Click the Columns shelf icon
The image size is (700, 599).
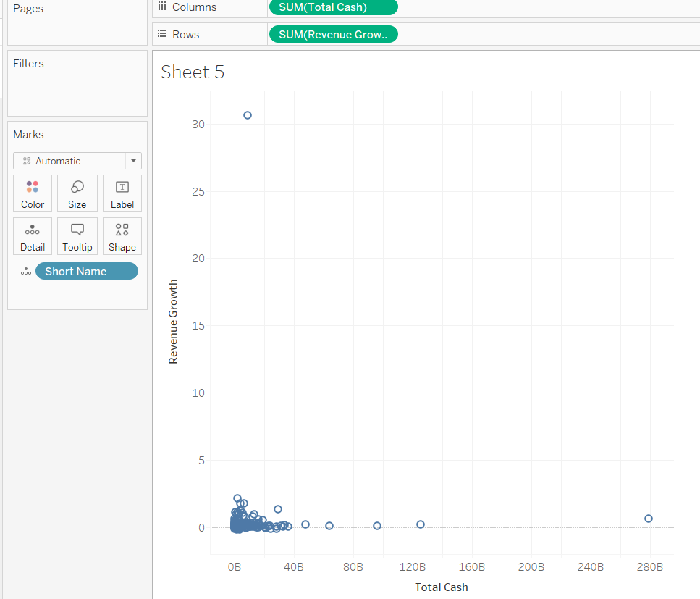[x=162, y=7]
